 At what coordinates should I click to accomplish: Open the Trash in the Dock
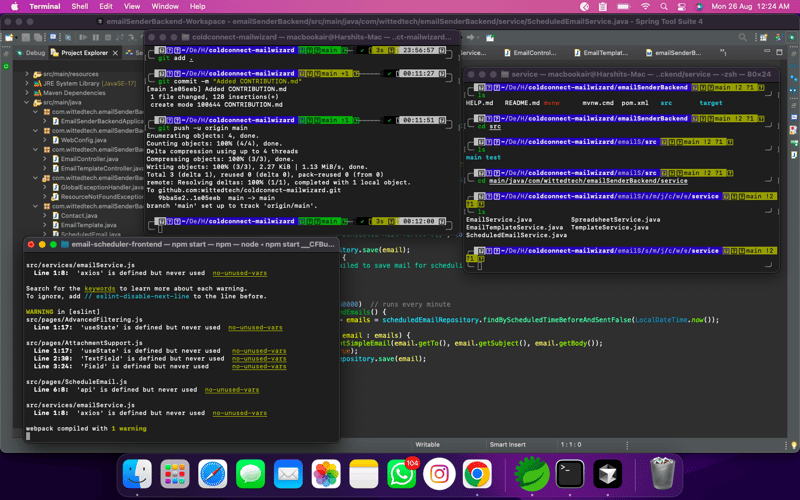[662, 474]
